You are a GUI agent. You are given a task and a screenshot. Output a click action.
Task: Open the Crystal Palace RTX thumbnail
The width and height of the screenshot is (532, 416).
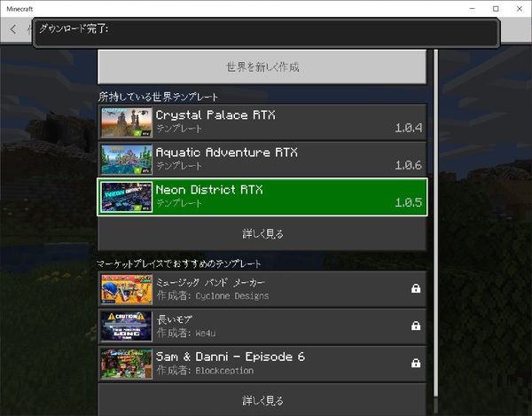pos(127,122)
